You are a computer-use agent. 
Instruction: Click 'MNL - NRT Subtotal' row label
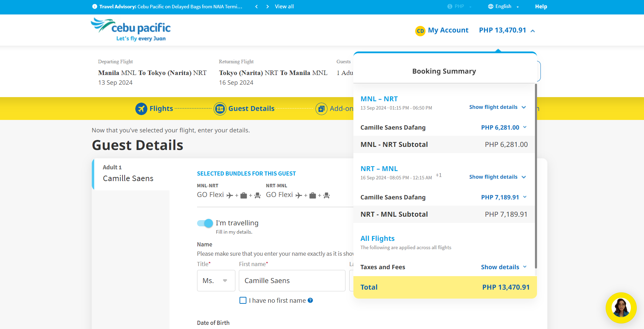click(x=394, y=144)
